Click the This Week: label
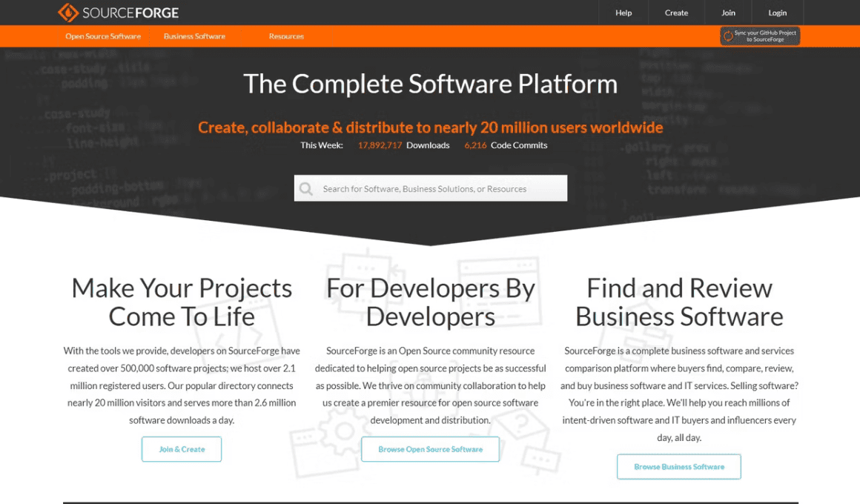Viewport: 860px width, 504px height. tap(322, 145)
